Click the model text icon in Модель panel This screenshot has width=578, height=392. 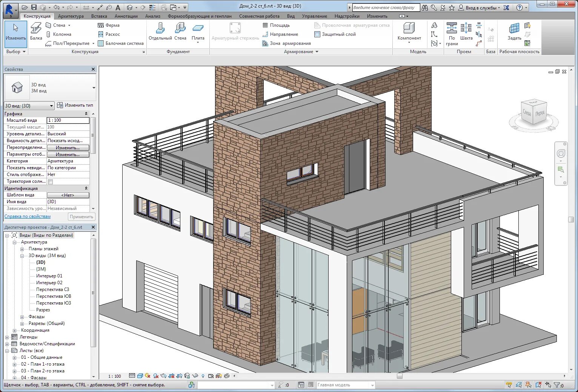click(434, 25)
